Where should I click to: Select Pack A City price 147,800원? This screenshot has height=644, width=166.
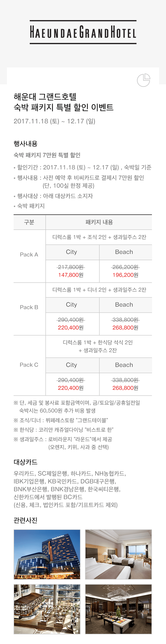pyautogui.click(x=71, y=275)
